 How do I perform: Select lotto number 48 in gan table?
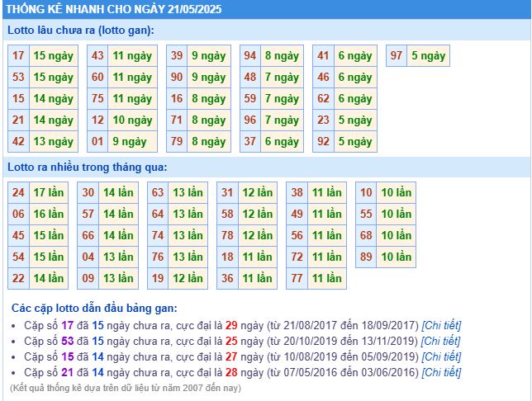[250, 77]
